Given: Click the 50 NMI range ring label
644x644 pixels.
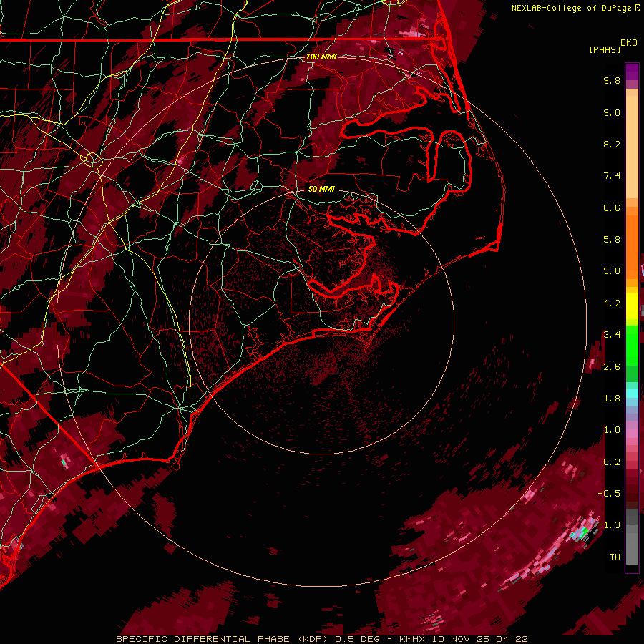Looking at the screenshot, I should click(321, 189).
